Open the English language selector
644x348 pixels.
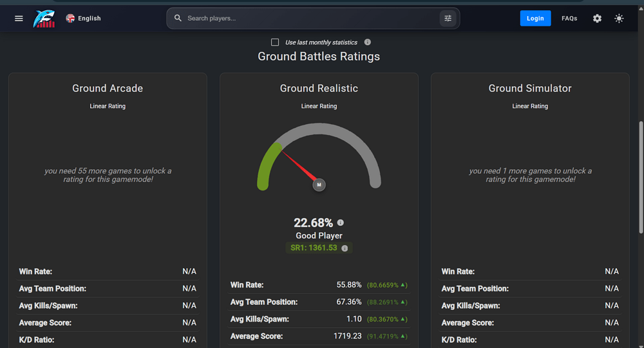point(83,19)
